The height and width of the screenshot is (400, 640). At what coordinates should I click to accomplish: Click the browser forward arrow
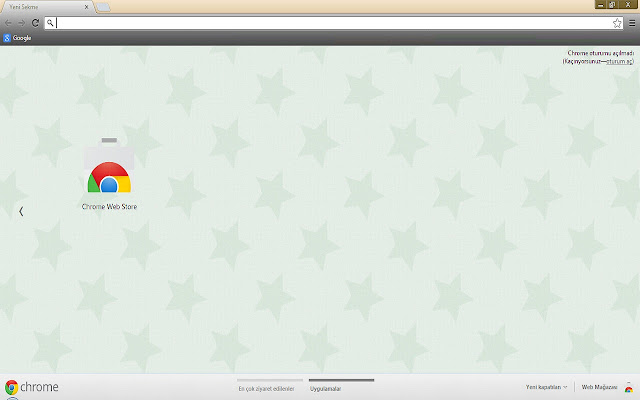pos(22,23)
